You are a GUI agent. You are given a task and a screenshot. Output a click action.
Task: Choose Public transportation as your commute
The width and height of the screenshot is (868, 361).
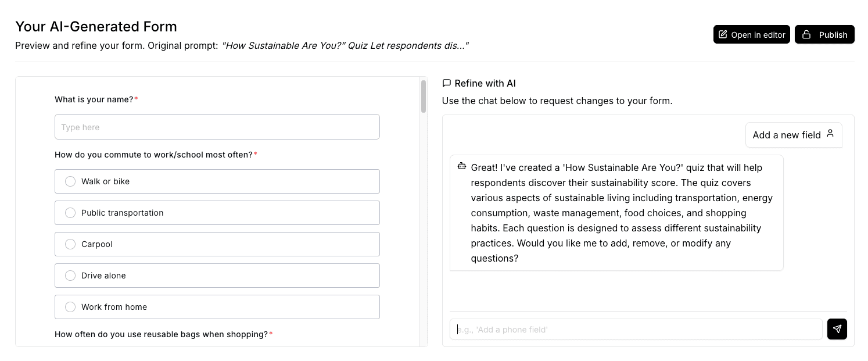click(70, 213)
